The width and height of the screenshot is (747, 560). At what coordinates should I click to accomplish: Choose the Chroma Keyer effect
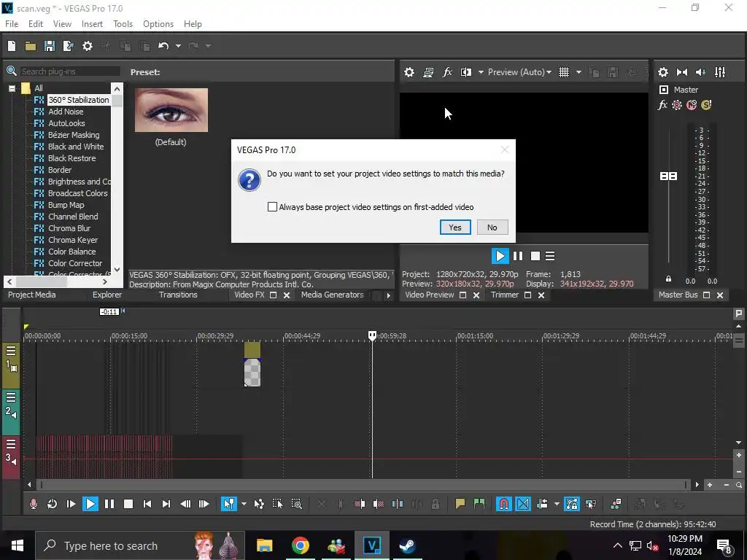coord(72,239)
